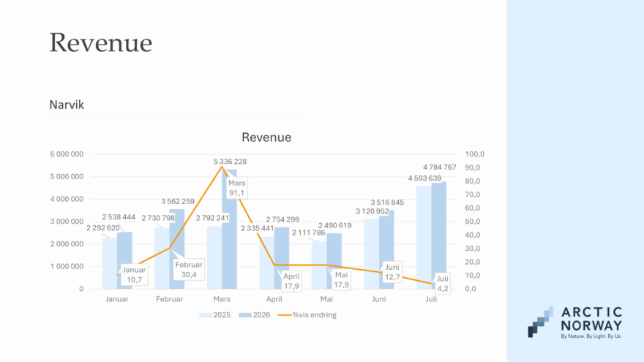Click the Februar 30,4 data callout

(x=189, y=270)
